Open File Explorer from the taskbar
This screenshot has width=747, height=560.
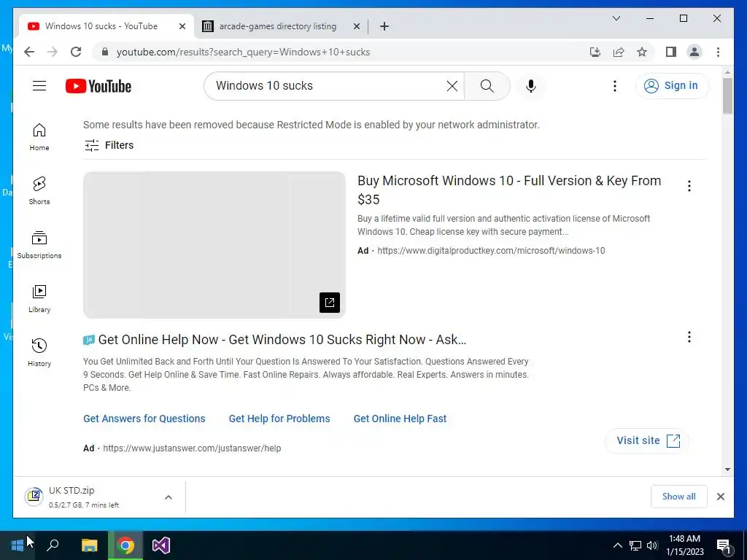[89, 545]
